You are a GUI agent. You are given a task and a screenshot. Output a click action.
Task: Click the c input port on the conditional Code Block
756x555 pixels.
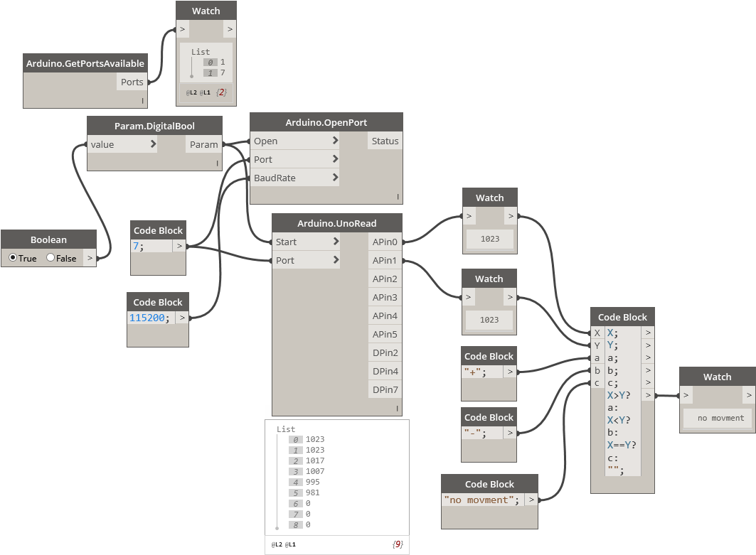tap(597, 382)
